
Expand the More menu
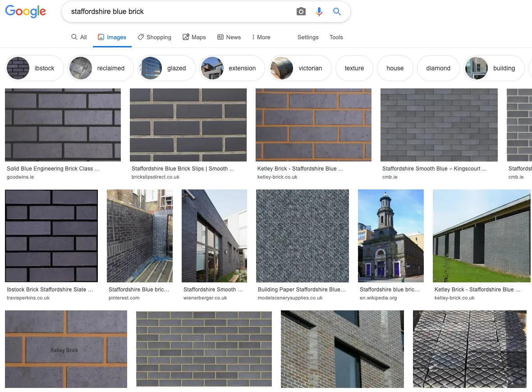pyautogui.click(x=261, y=37)
